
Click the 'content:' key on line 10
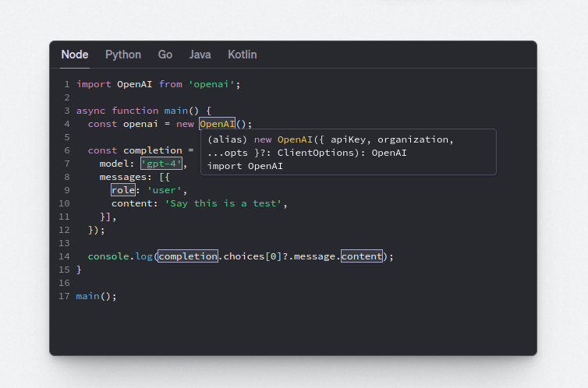pyautogui.click(x=134, y=203)
